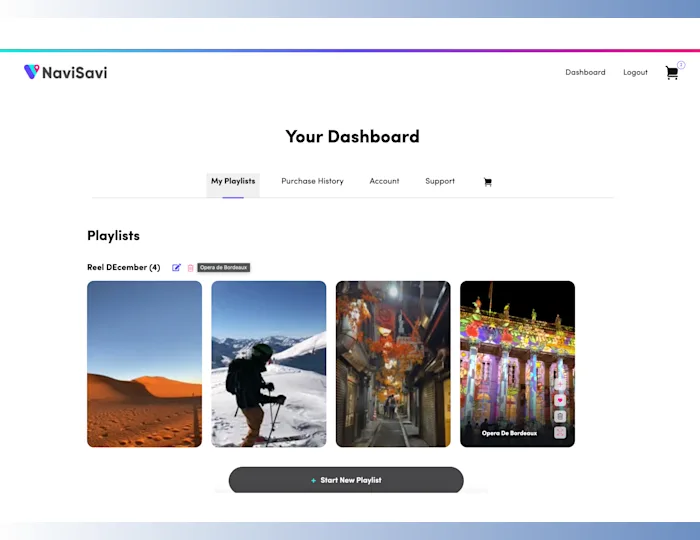Edit the Reel DEcember playlist name
The height and width of the screenshot is (540, 700).
(176, 267)
